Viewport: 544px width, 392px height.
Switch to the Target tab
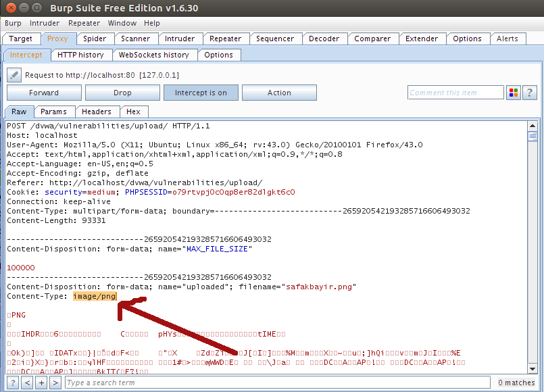[x=21, y=39]
